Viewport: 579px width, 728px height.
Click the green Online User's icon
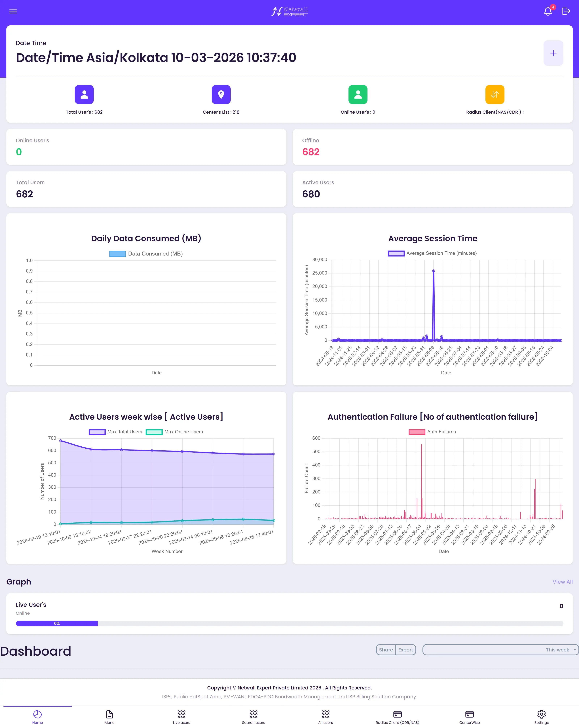point(358,94)
